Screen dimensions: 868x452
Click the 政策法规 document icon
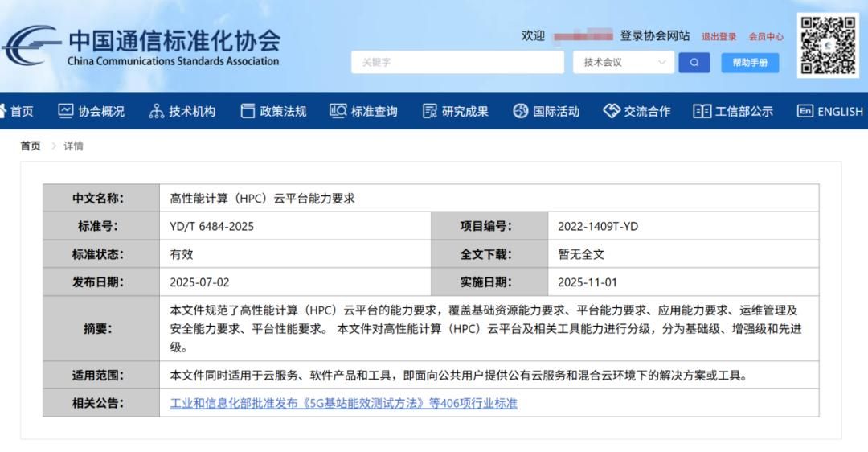pyautogui.click(x=248, y=111)
